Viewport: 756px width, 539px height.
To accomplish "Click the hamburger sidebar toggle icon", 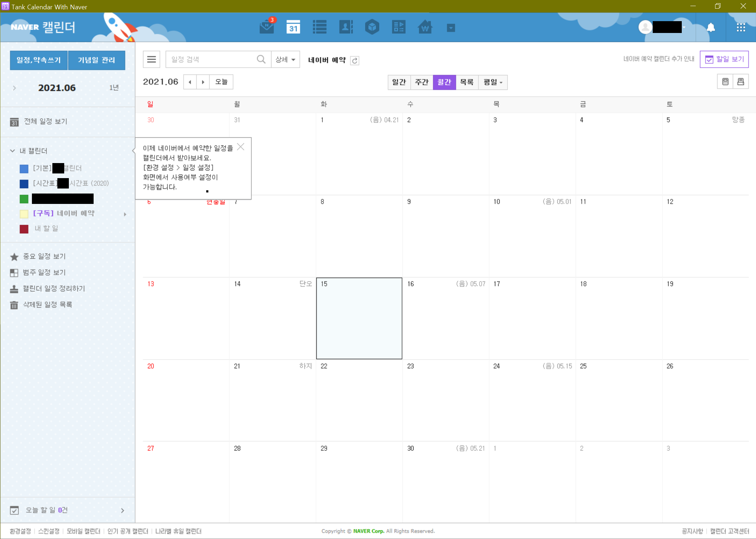I will point(151,59).
